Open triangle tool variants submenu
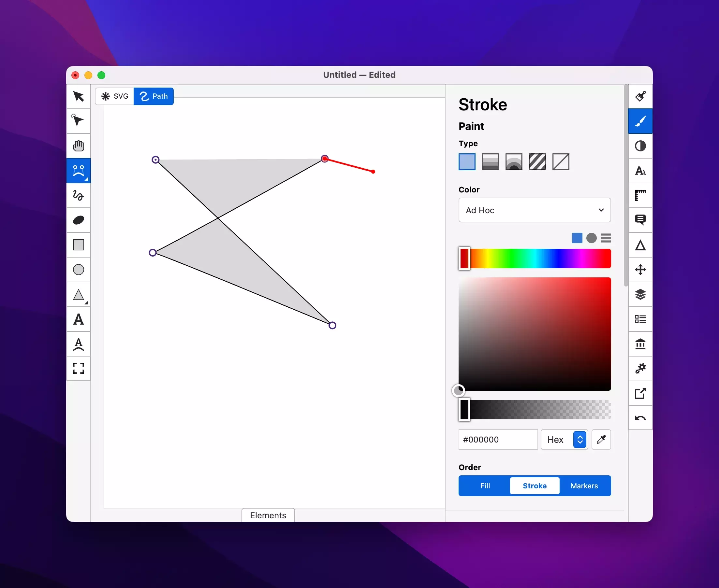 point(86,303)
